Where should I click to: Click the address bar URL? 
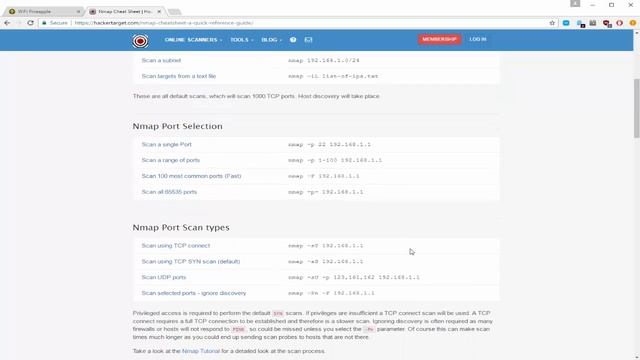164,23
